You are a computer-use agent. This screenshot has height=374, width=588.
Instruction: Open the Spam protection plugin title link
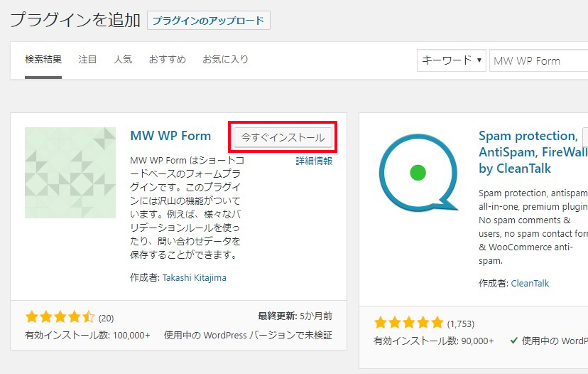(533, 152)
